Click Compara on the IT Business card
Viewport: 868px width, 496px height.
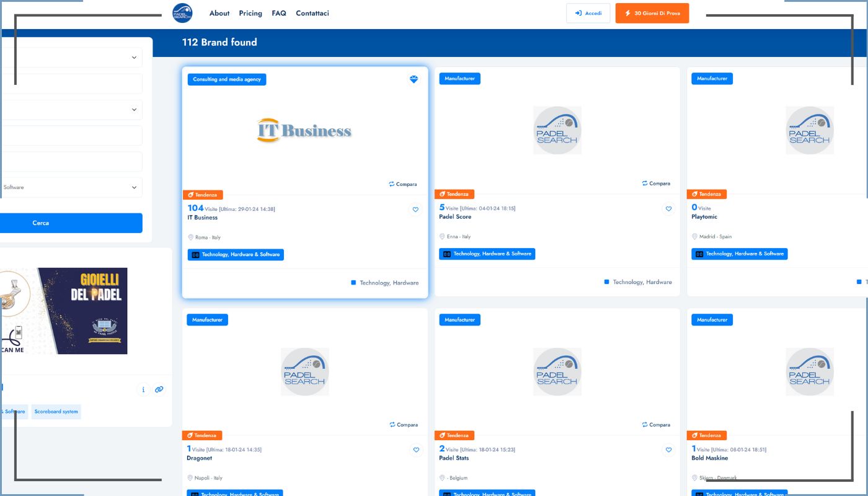[x=403, y=184]
